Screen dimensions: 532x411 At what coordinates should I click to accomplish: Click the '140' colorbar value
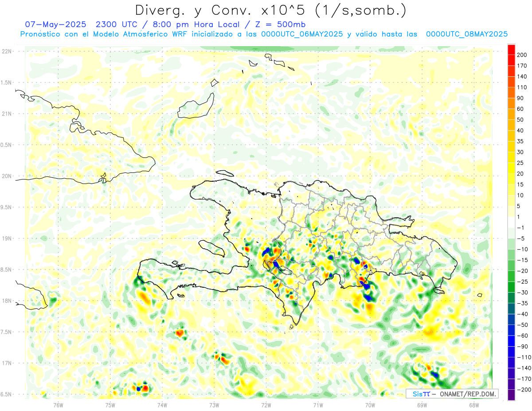(522, 76)
